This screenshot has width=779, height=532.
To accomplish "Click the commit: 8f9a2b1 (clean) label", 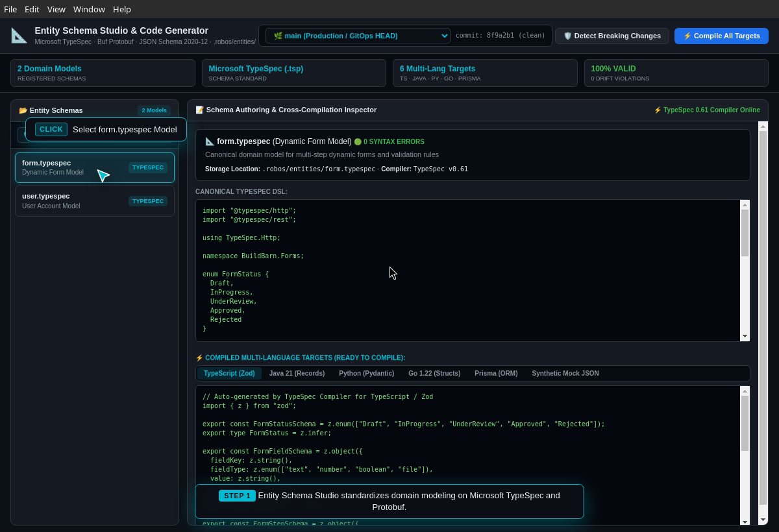I will pyautogui.click(x=501, y=36).
